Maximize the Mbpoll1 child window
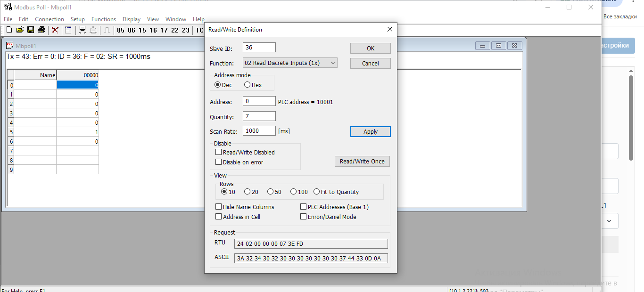 pos(498,46)
